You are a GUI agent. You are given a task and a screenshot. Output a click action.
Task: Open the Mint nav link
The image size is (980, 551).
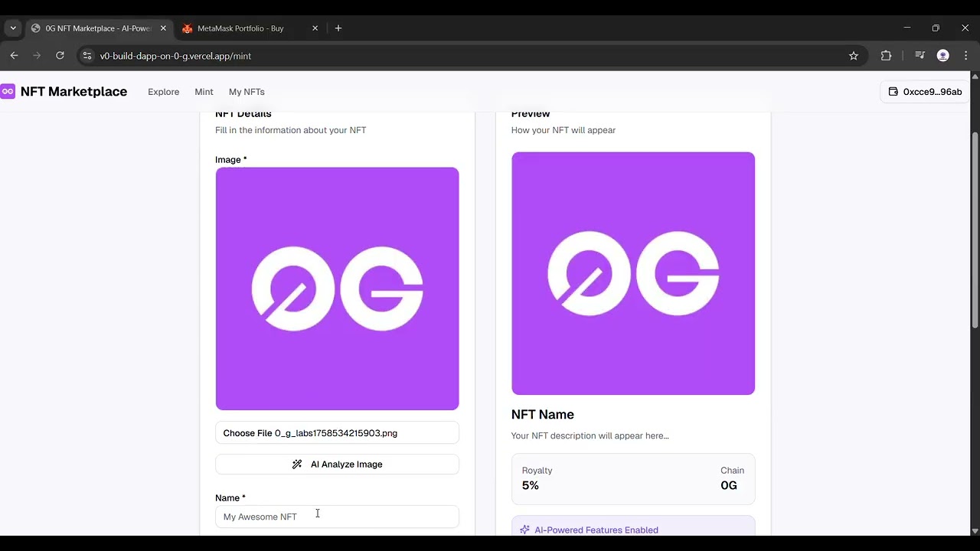pos(204,92)
